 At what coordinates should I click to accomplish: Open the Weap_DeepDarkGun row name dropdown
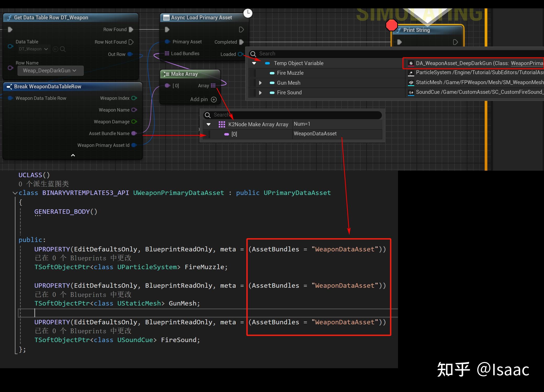[50, 71]
